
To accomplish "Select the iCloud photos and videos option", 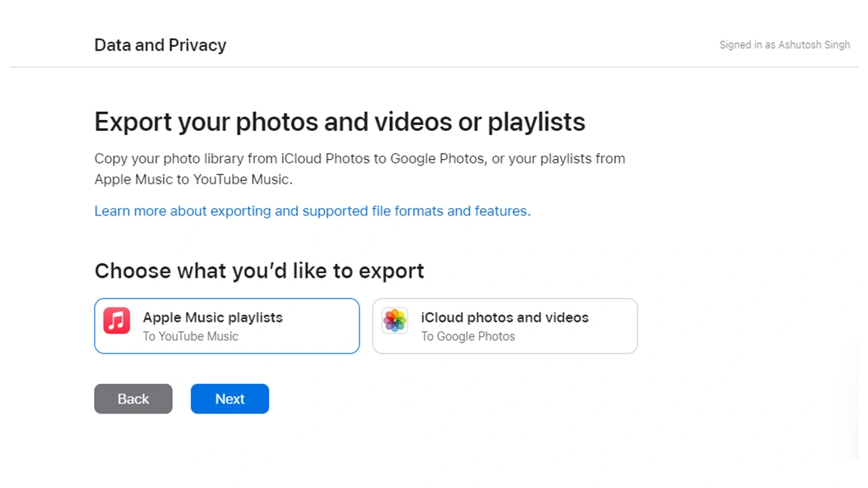I will pyautogui.click(x=505, y=326).
